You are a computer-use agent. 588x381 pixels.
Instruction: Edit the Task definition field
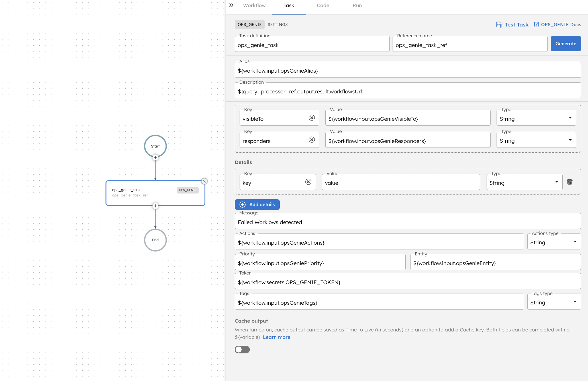click(x=312, y=44)
